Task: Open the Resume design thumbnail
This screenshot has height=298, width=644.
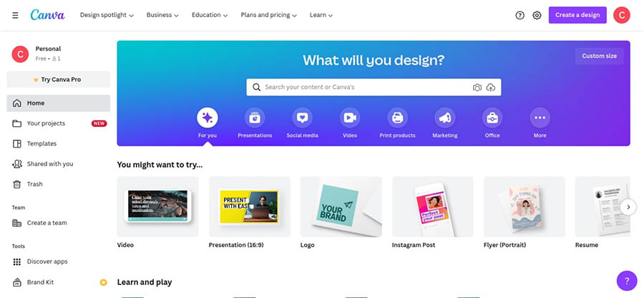Action: tap(602, 207)
